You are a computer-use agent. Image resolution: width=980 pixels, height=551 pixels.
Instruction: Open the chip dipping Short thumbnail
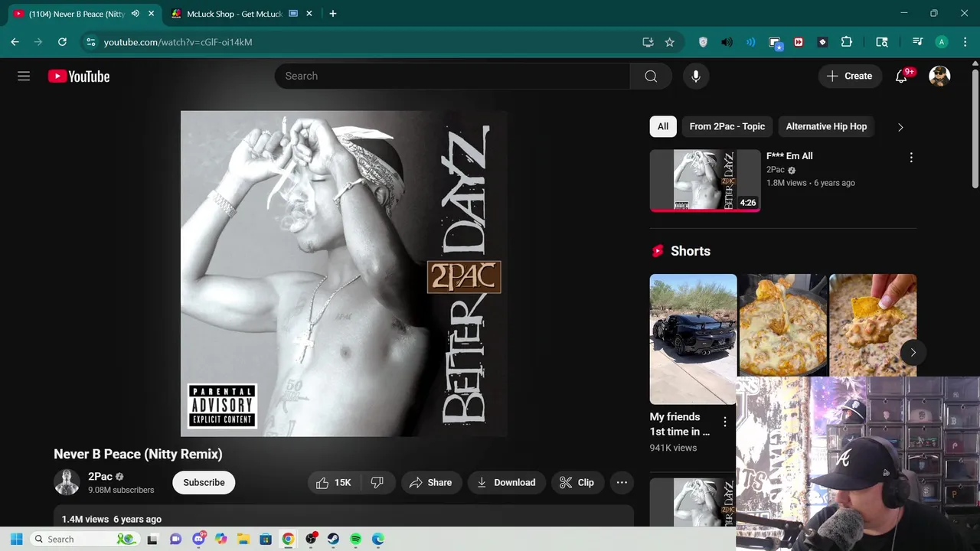tap(873, 325)
